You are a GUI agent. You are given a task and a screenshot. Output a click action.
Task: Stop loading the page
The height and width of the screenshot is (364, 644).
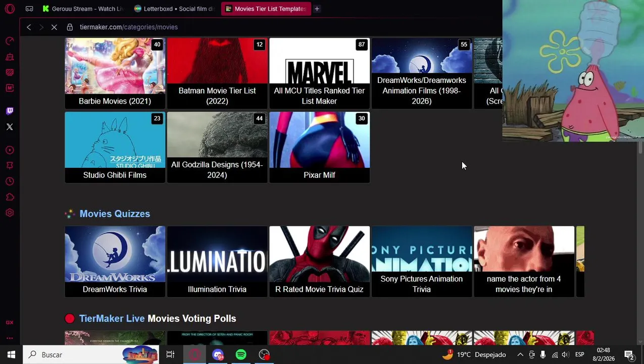(x=54, y=27)
